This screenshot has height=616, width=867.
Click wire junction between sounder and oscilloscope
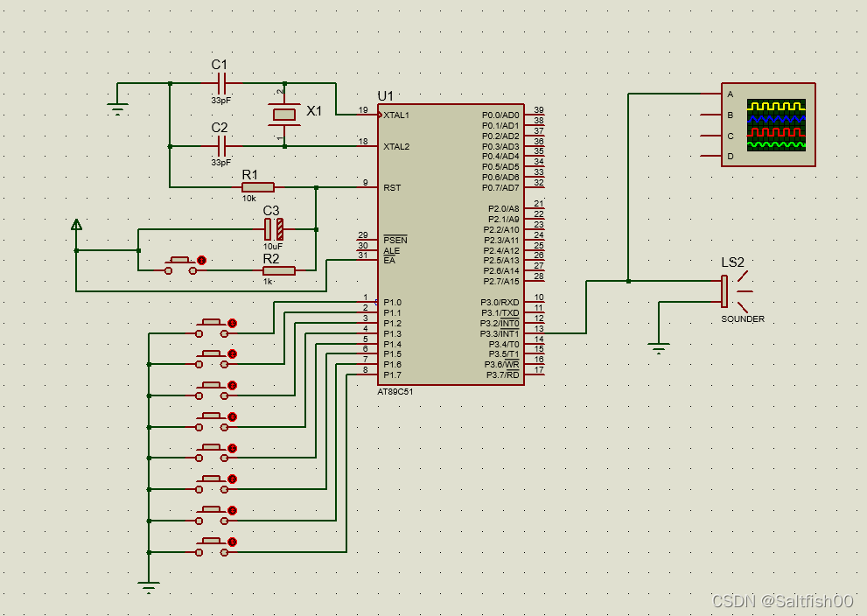(628, 281)
